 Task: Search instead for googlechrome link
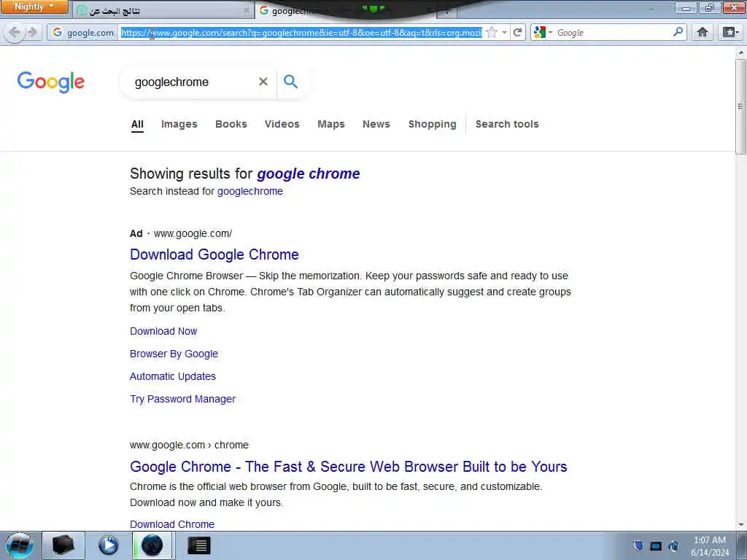point(250,192)
